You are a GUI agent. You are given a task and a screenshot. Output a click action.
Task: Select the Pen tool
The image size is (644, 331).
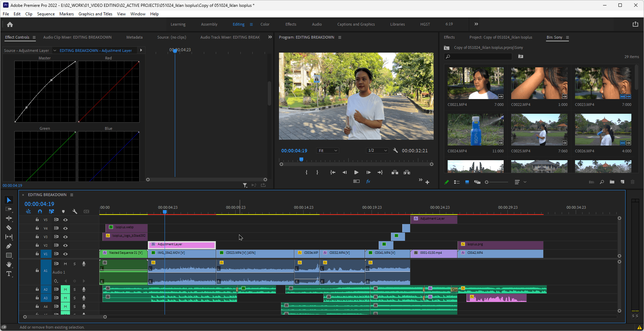point(9,246)
